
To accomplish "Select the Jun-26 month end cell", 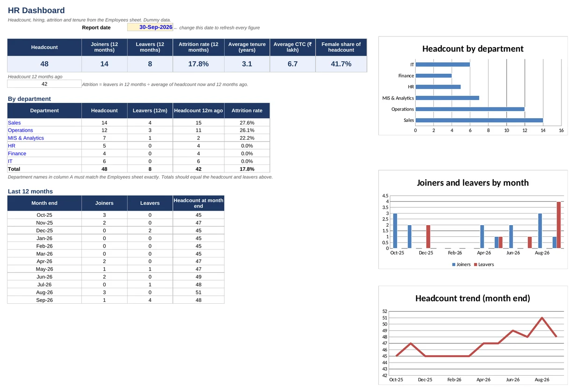I will pyautogui.click(x=44, y=277).
